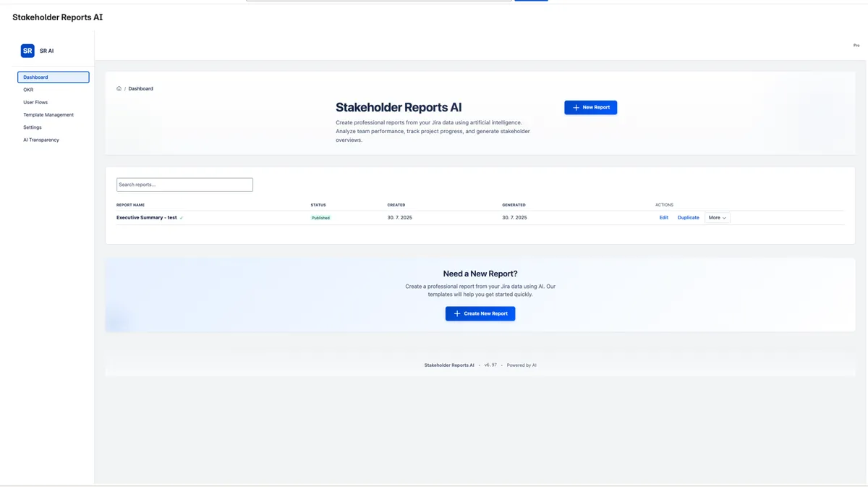Click the SR AI workspace label
This screenshot has height=487, width=868.
click(x=46, y=51)
